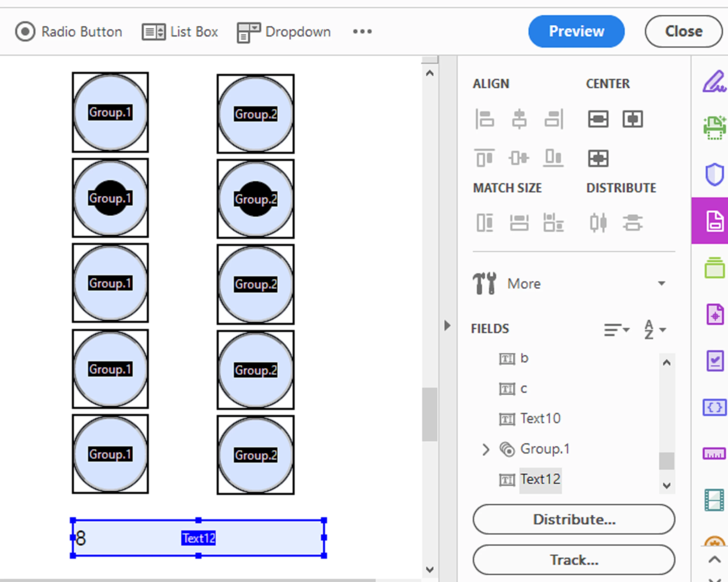Click the match both width and height icon
This screenshot has width=728, height=582.
554,222
